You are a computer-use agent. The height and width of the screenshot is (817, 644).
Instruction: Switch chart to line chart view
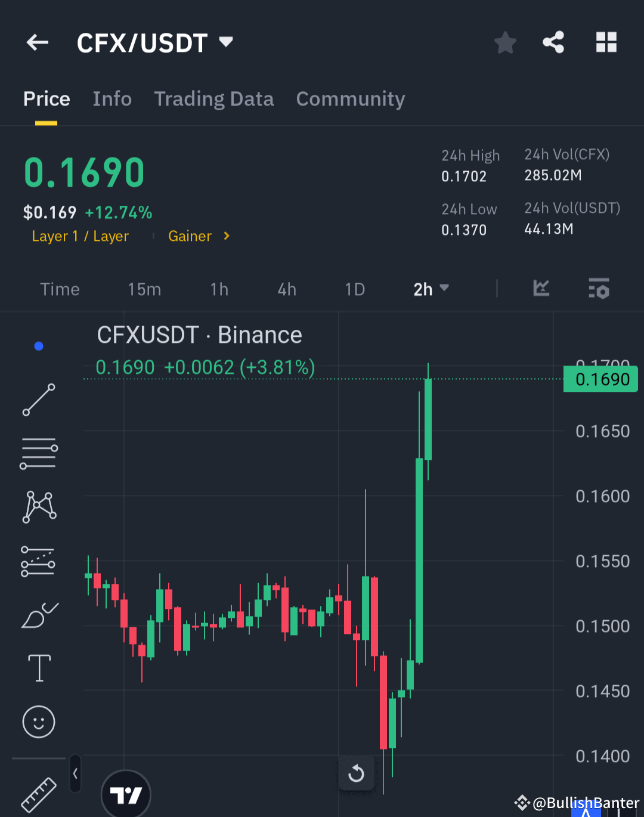541,289
